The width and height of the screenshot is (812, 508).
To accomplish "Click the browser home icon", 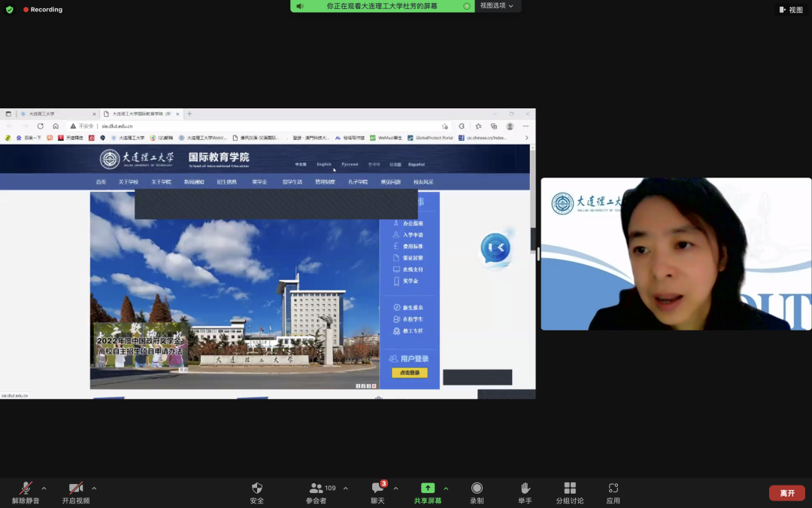I will [56, 126].
